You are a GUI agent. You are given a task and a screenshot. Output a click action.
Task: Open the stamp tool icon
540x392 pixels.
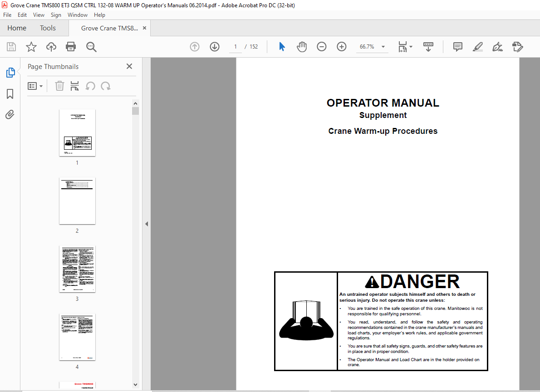coord(518,46)
